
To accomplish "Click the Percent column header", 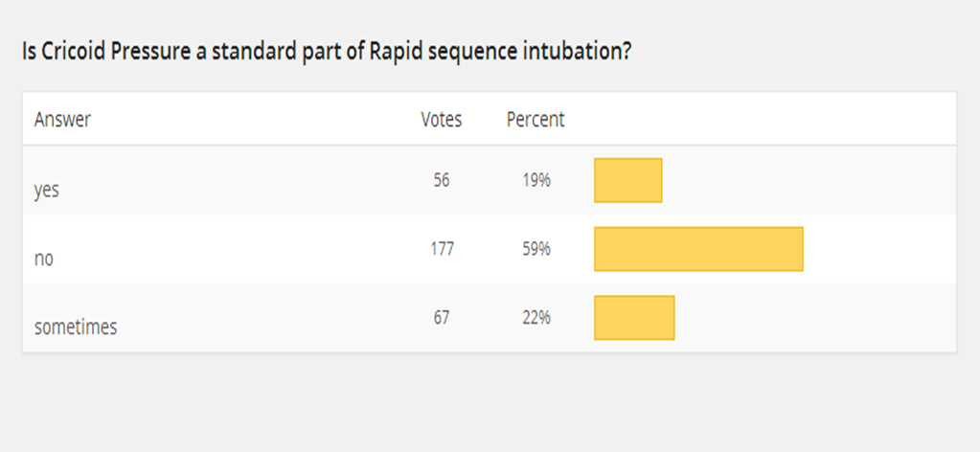I will 536,120.
